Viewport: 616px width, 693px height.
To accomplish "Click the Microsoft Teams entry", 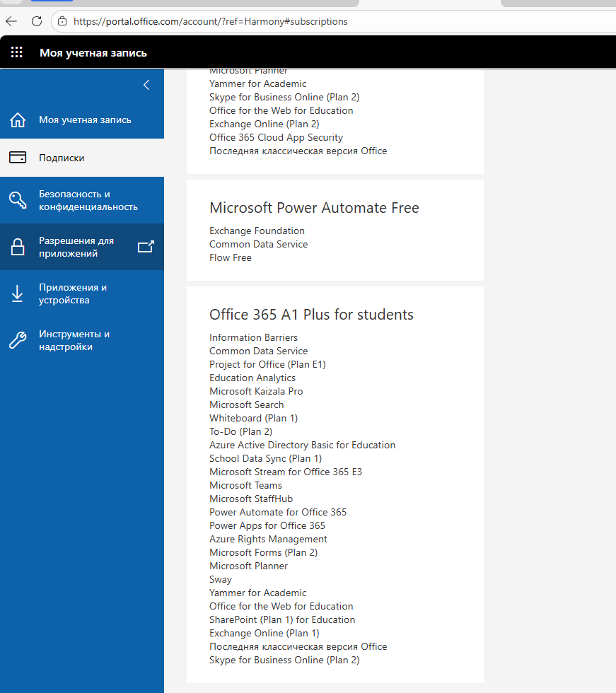I will tap(245, 485).
